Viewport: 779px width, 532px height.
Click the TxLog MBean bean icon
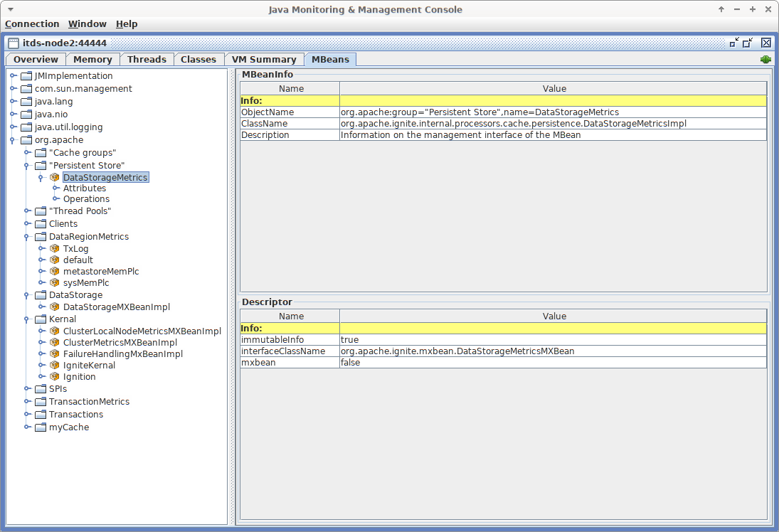[55, 249]
